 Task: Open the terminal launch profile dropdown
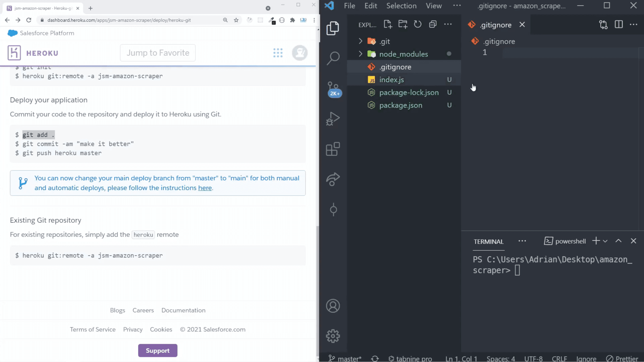605,241
